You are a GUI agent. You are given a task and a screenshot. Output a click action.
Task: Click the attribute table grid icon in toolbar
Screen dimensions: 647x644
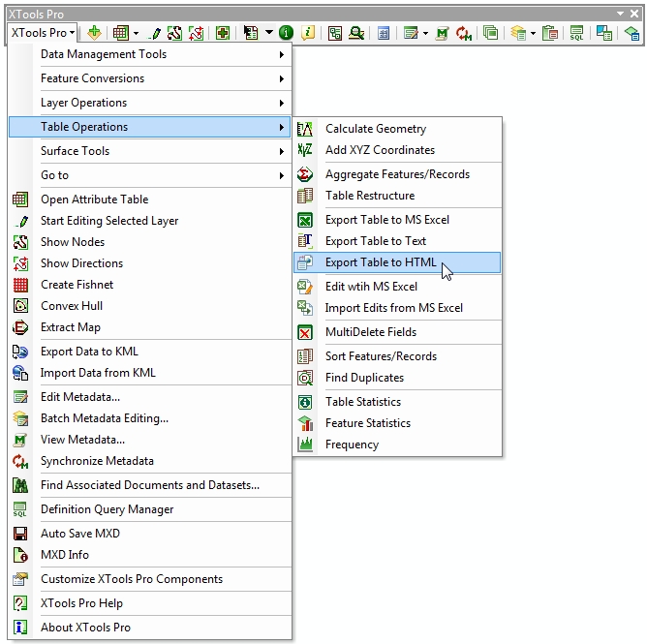[x=121, y=33]
